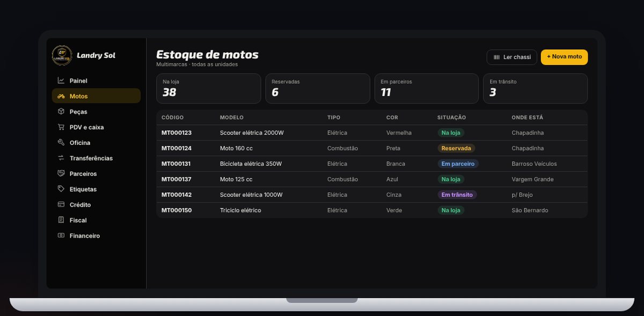Select code MT000123
This screenshot has width=644, height=316.
pyautogui.click(x=177, y=133)
